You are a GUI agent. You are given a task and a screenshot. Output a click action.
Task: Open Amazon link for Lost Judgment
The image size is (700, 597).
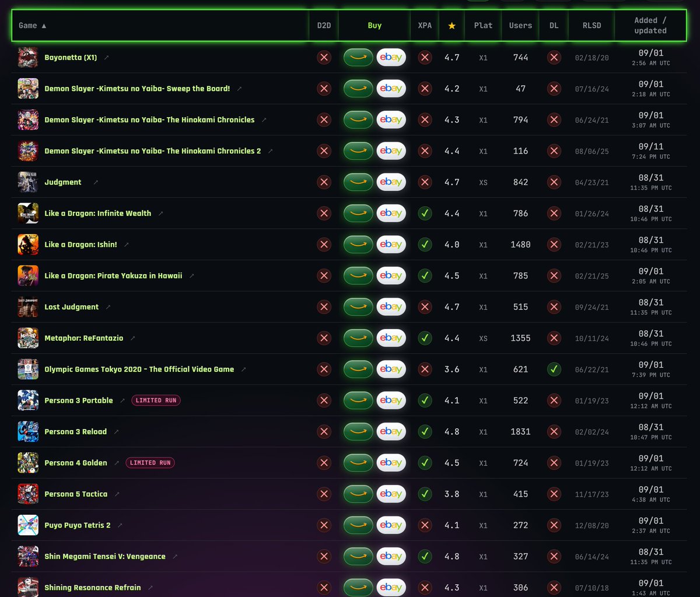click(358, 307)
